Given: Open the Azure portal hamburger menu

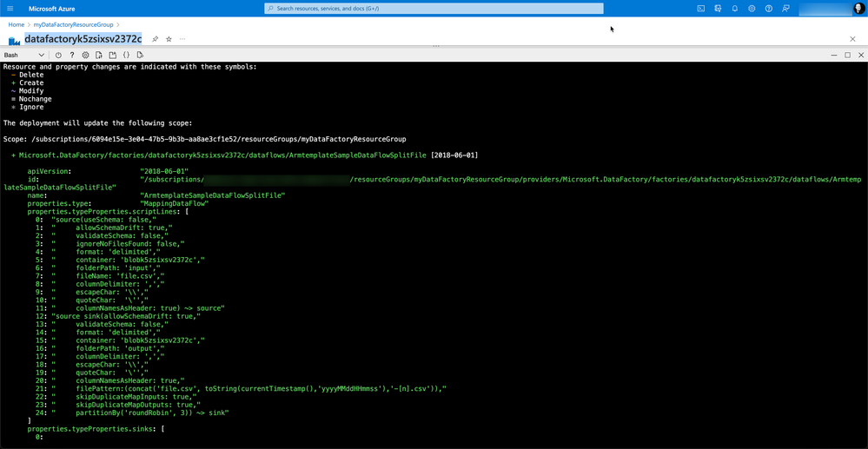Looking at the screenshot, I should pyautogui.click(x=10, y=9).
